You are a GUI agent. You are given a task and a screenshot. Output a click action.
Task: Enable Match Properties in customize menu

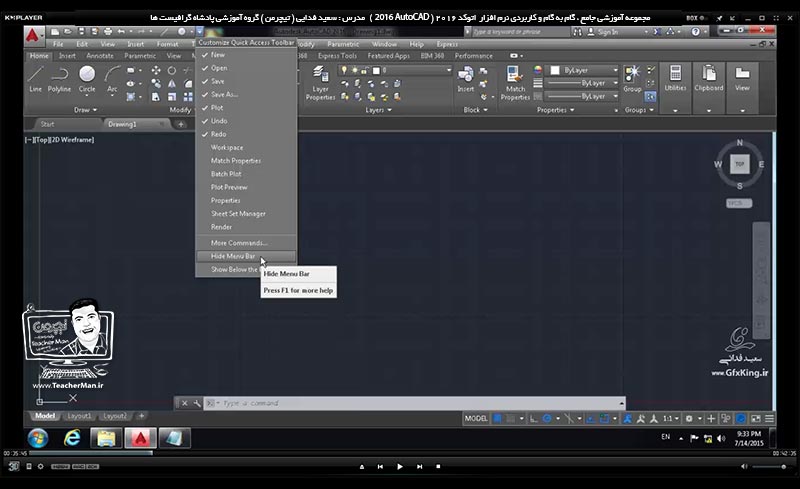(246, 161)
